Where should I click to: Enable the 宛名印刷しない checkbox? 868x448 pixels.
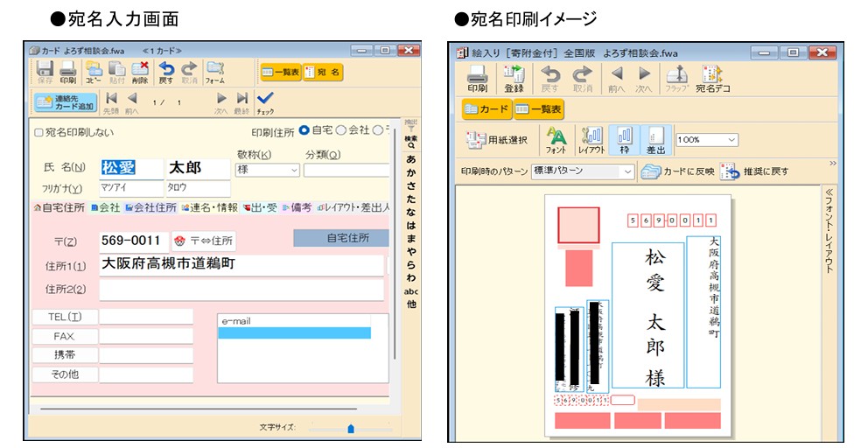click(x=38, y=133)
